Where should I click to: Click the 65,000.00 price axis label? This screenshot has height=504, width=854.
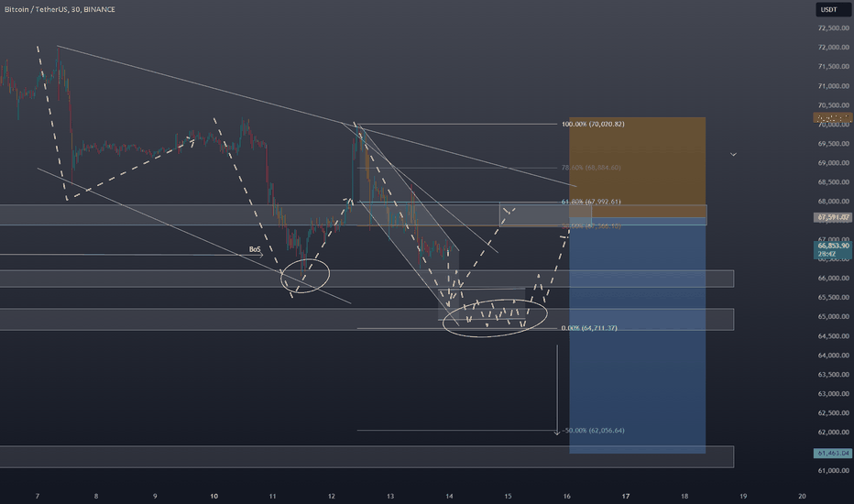833,316
